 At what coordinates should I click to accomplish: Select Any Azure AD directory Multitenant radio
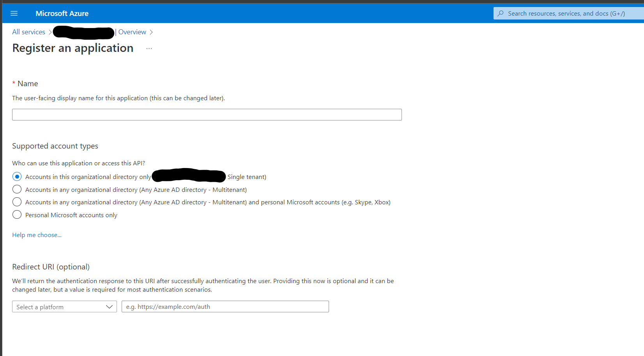17,190
